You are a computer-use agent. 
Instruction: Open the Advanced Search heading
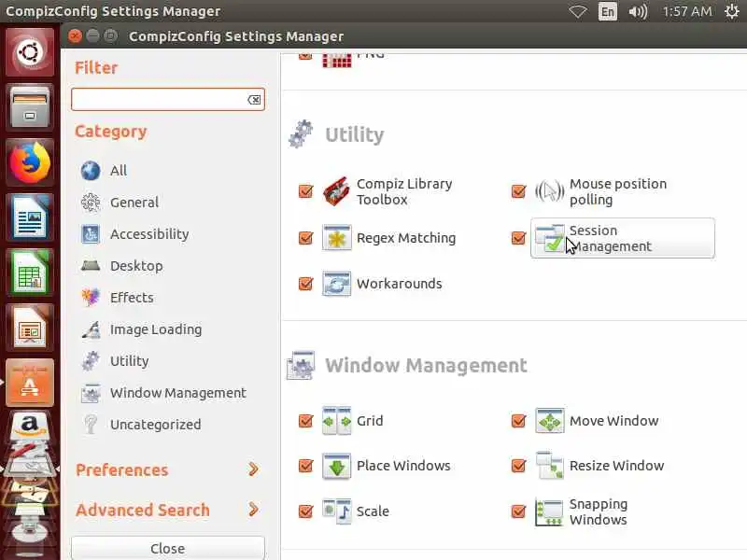(x=143, y=510)
